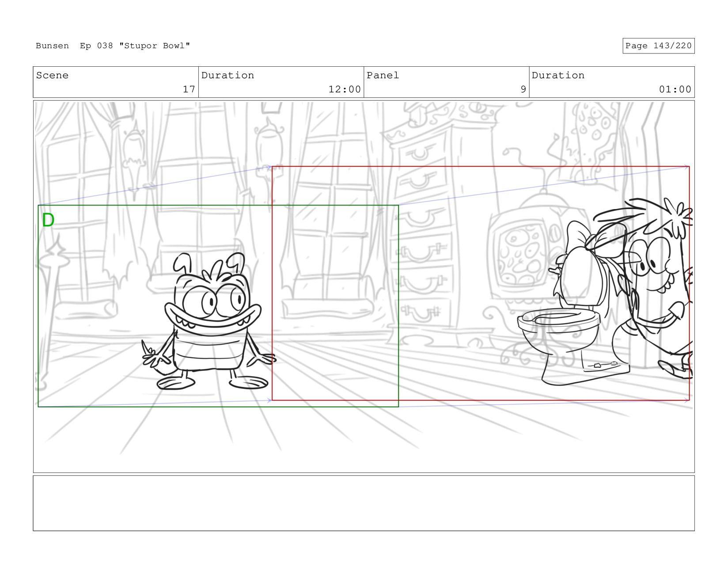
Task: Click the empty notes box below the panel
Action: tap(364, 503)
